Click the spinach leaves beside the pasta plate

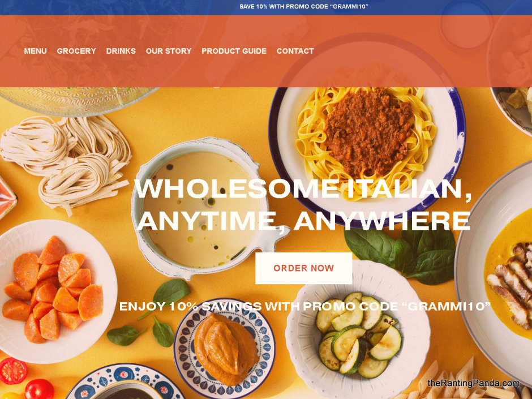click(400, 255)
